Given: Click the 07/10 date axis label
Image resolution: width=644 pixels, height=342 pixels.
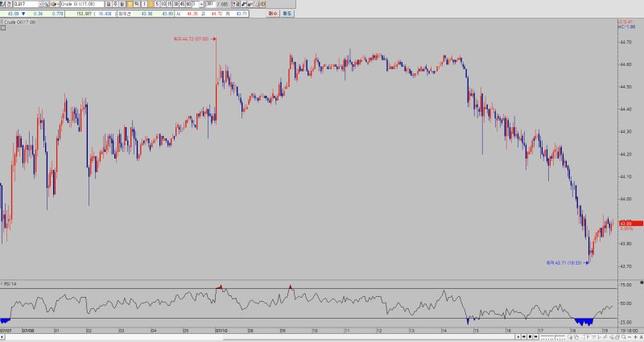Looking at the screenshot, I should (221, 331).
